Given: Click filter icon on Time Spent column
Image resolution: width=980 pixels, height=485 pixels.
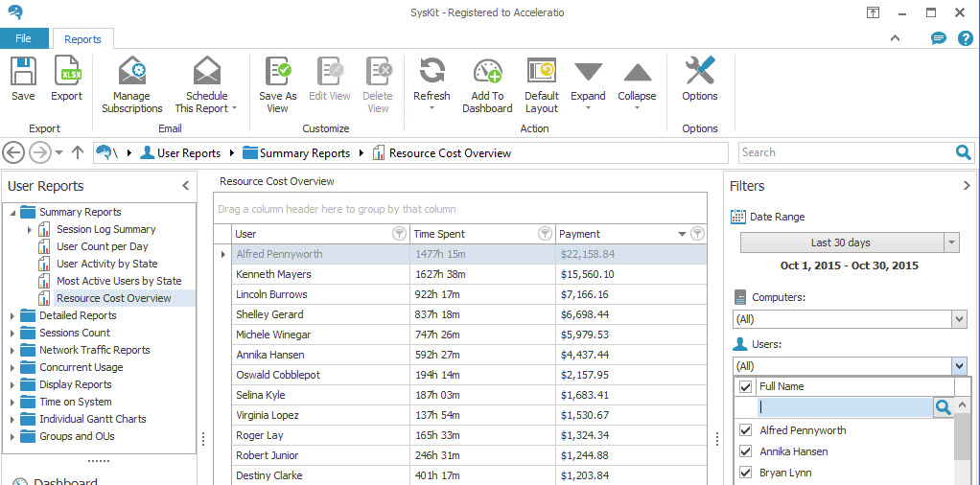Looking at the screenshot, I should (x=545, y=234).
